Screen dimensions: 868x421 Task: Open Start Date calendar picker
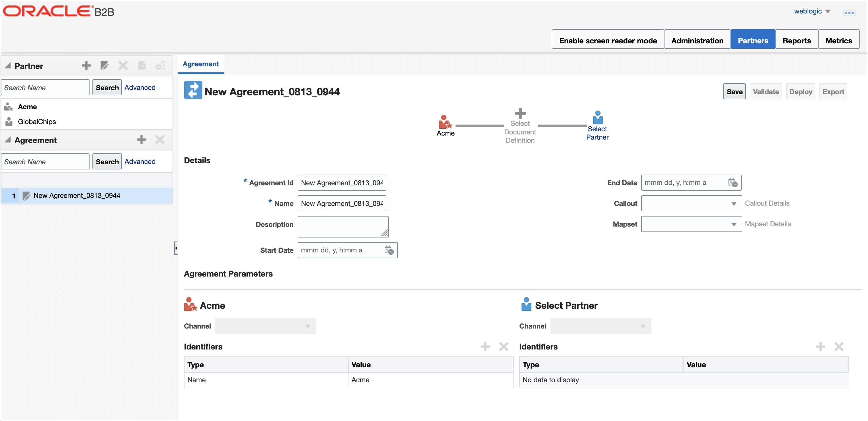point(389,250)
